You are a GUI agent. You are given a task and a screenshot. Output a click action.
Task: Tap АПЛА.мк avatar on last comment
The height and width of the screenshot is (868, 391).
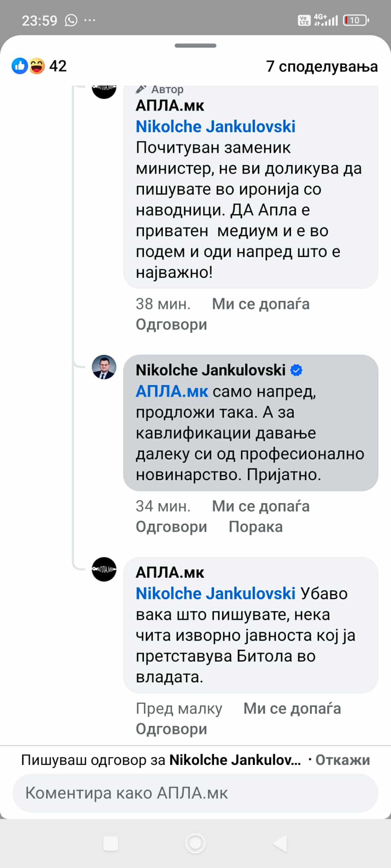coord(104,569)
